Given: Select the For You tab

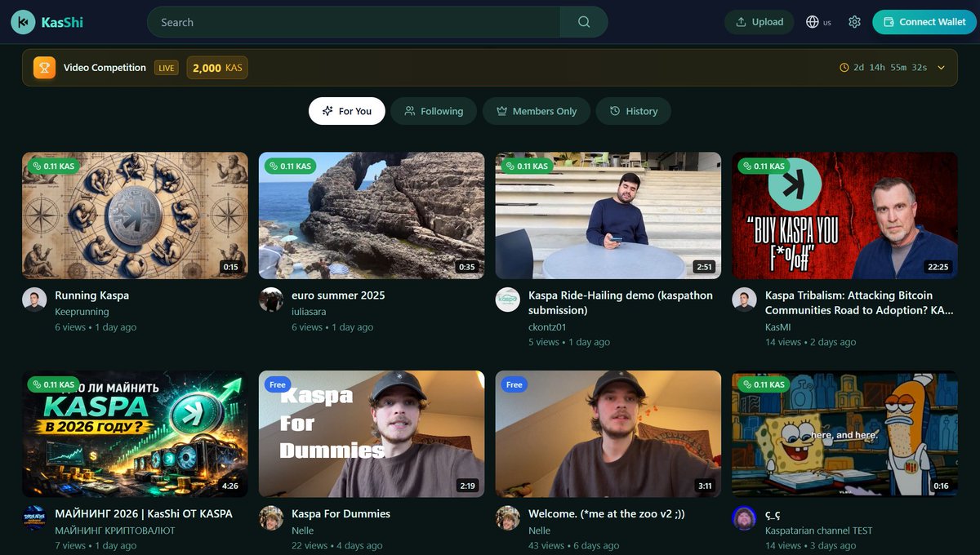Looking at the screenshot, I should click(347, 111).
